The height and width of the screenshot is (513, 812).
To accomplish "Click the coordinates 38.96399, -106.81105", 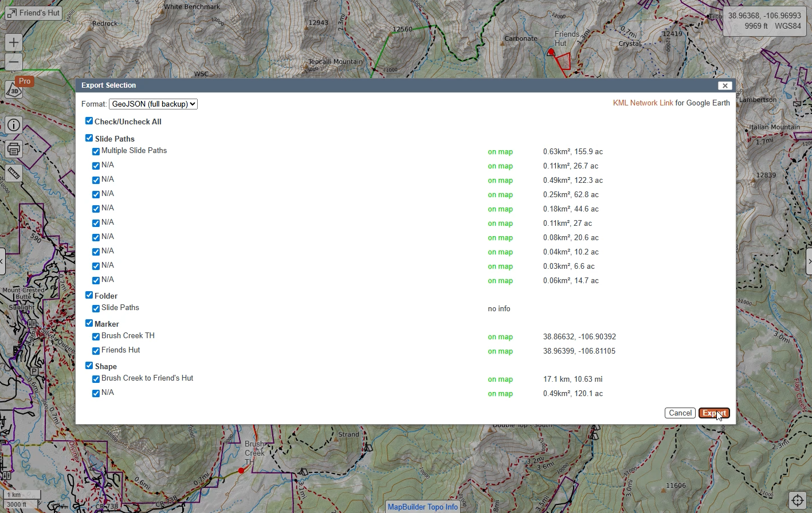I will [579, 351].
